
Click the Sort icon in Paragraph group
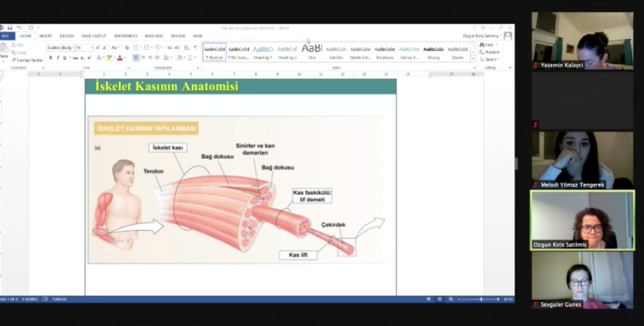[x=187, y=48]
